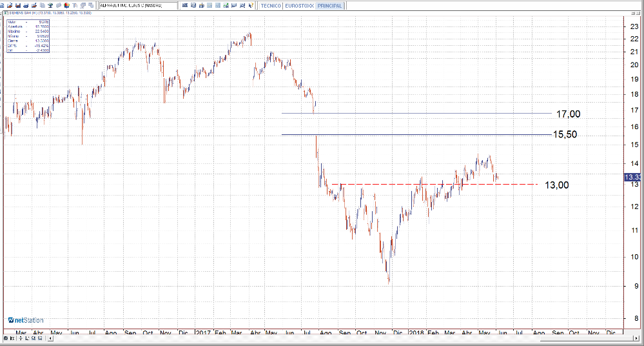Click second icon right of symbol field
Image resolution: width=644 pixels, height=346 pixels.
pyautogui.click(x=193, y=5)
